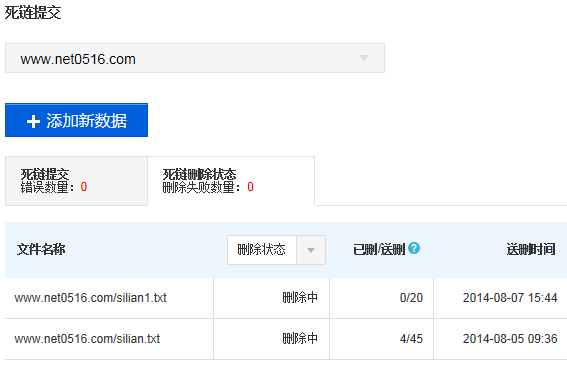Open the www.net0516.com site dropdown
567x370 pixels.
pyautogui.click(x=195, y=58)
